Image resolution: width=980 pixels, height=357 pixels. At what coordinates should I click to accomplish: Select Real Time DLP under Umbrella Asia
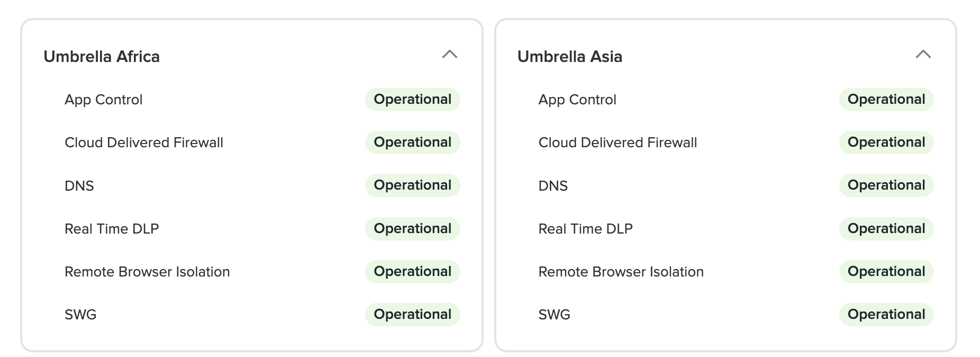585,229
